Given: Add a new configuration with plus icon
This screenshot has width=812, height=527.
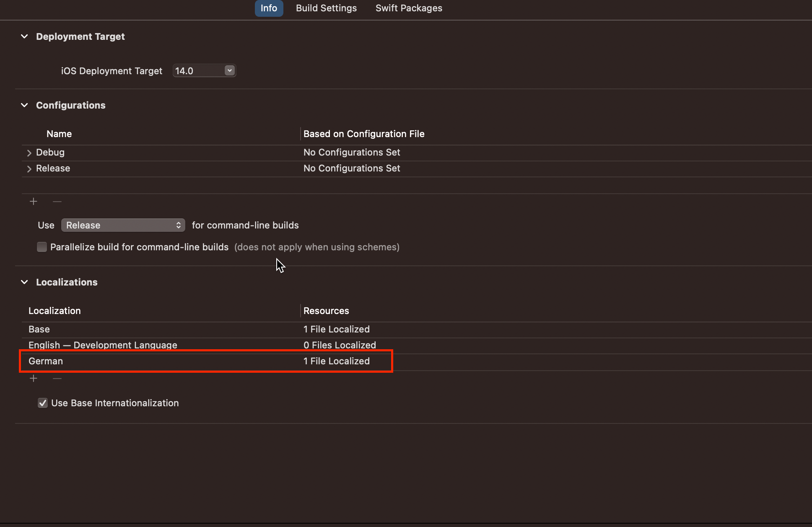Looking at the screenshot, I should coord(34,202).
